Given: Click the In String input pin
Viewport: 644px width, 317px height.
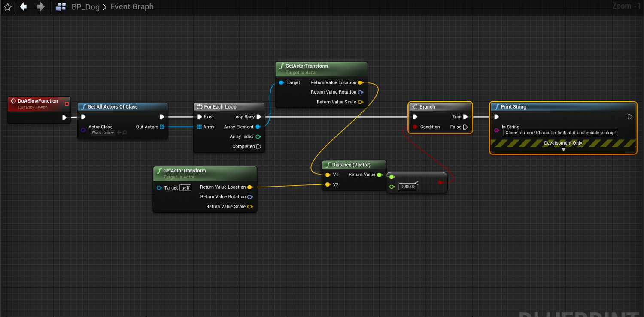Looking at the screenshot, I should point(497,130).
